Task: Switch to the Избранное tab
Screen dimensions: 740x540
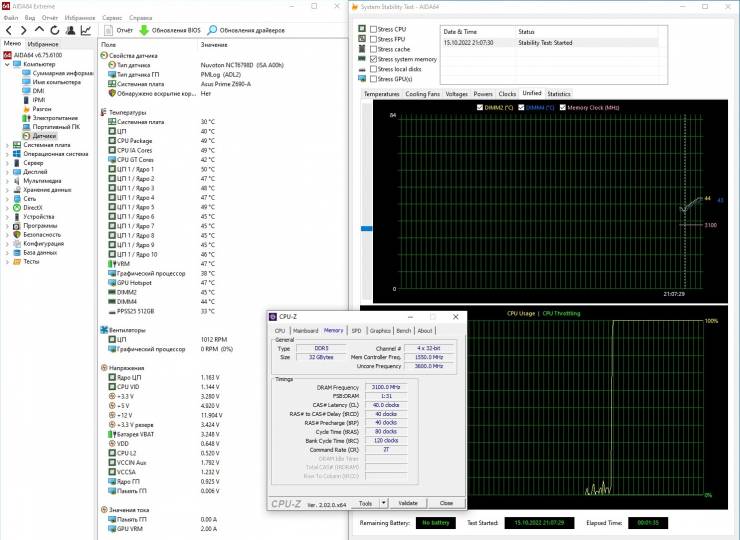Action: click(x=43, y=44)
